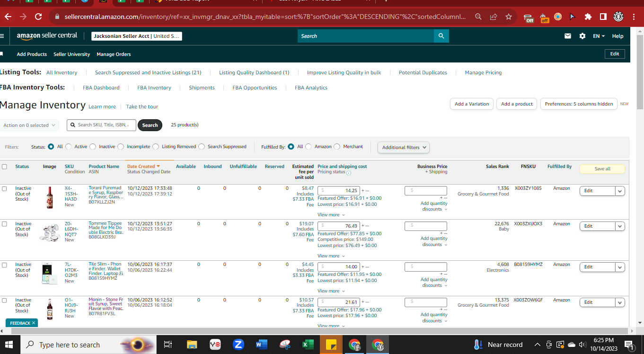Open the Seller University menu item
Viewport: 644px width, 354px height.
(x=71, y=54)
